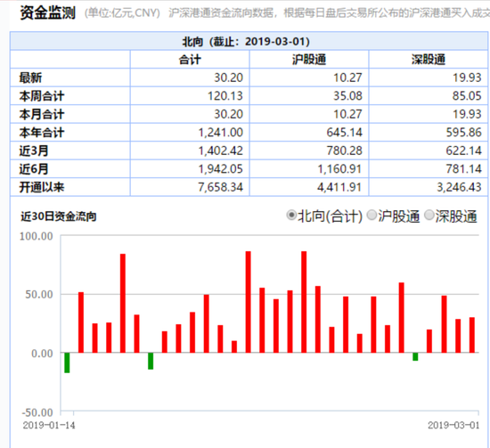
Task: Click the 595.86 value in 本年合计 row
Action: click(x=464, y=133)
